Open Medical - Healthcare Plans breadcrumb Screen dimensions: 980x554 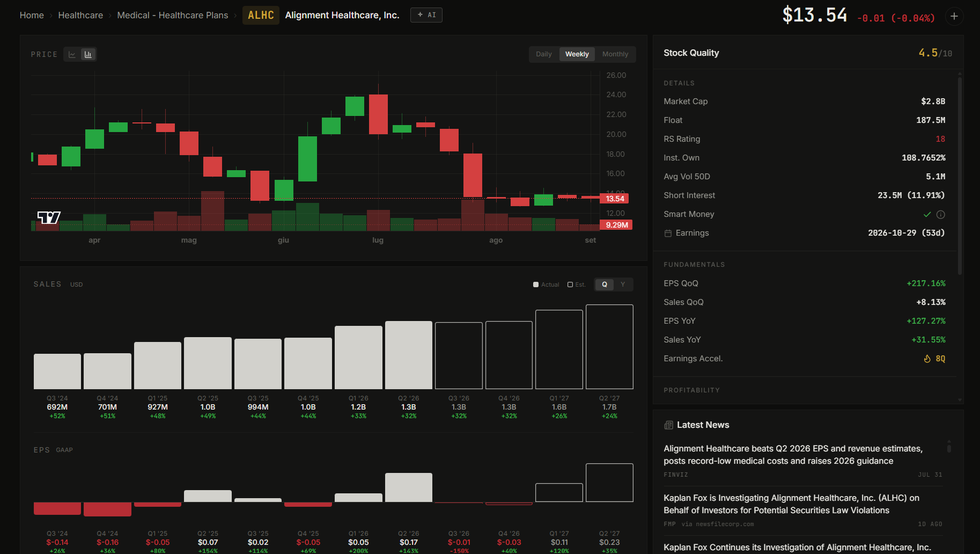coord(173,15)
